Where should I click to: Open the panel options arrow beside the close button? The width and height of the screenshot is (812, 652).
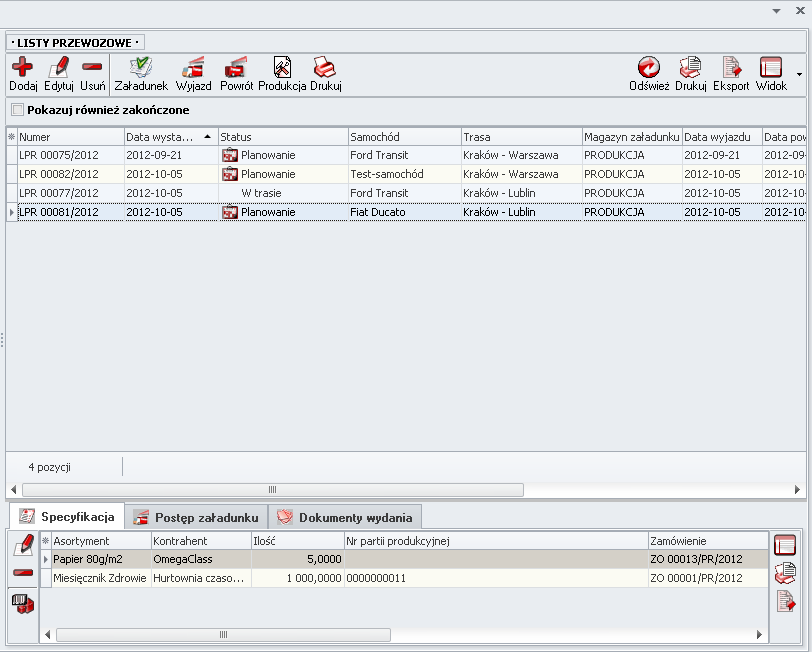777,10
